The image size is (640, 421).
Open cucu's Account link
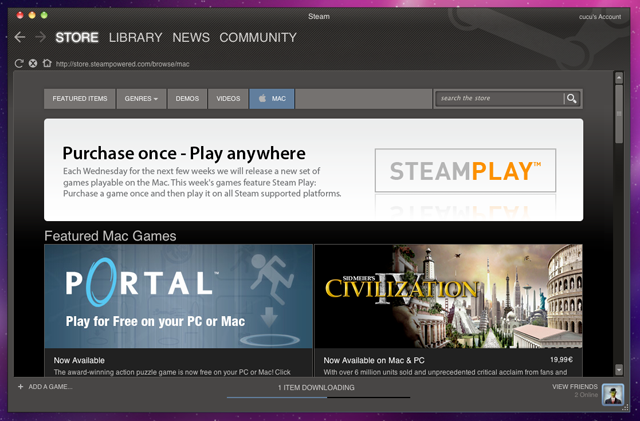coord(600,17)
